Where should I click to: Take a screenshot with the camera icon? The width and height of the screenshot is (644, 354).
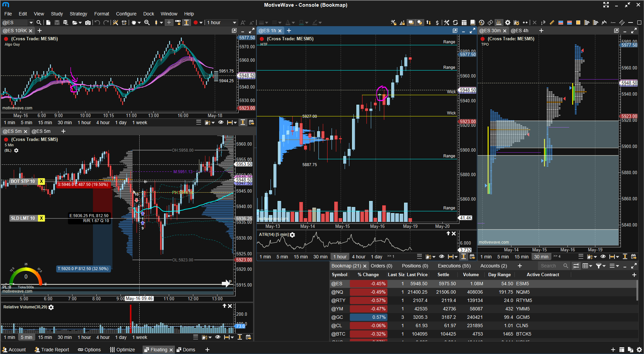(88, 22)
